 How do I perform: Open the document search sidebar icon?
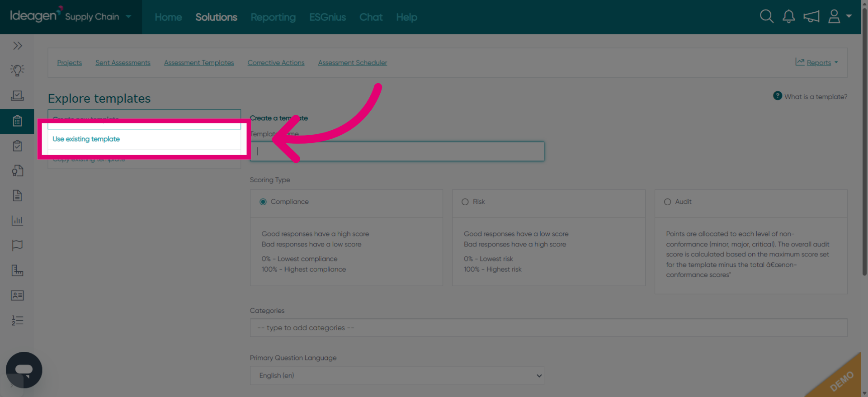17,170
